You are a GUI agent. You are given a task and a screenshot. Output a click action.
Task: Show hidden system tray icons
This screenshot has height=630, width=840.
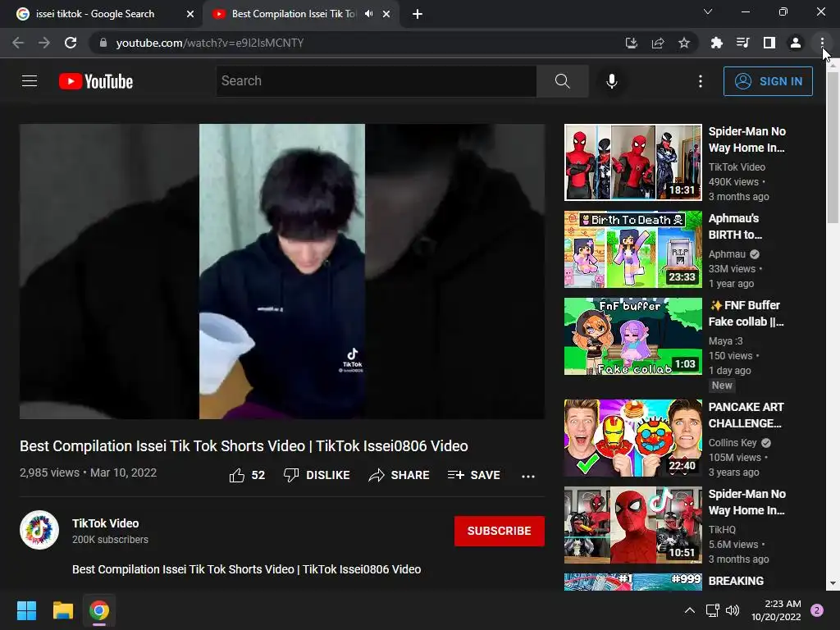point(689,610)
